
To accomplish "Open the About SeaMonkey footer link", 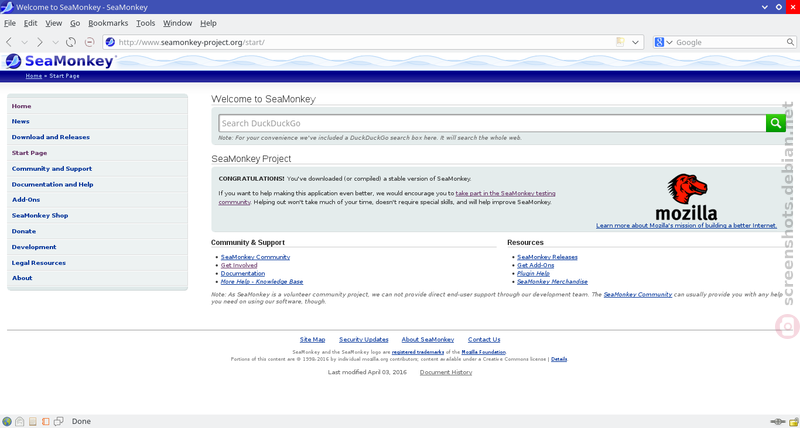I will [x=428, y=340].
